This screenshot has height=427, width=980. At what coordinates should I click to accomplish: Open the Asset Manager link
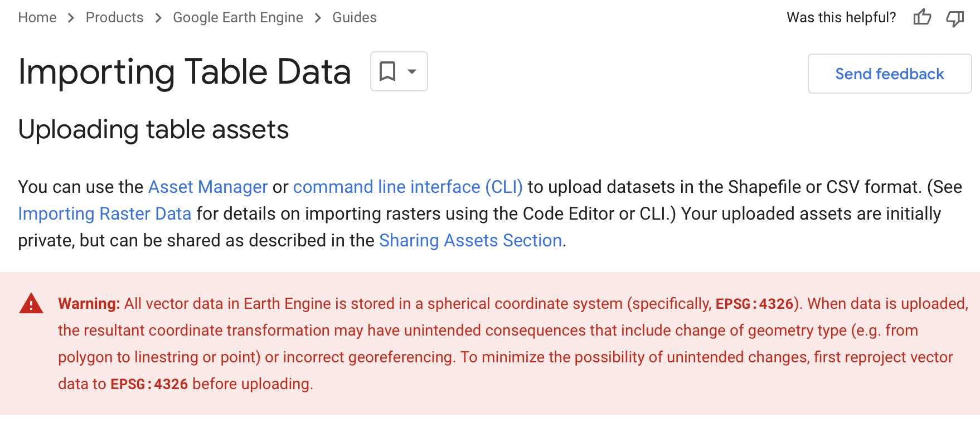[208, 187]
